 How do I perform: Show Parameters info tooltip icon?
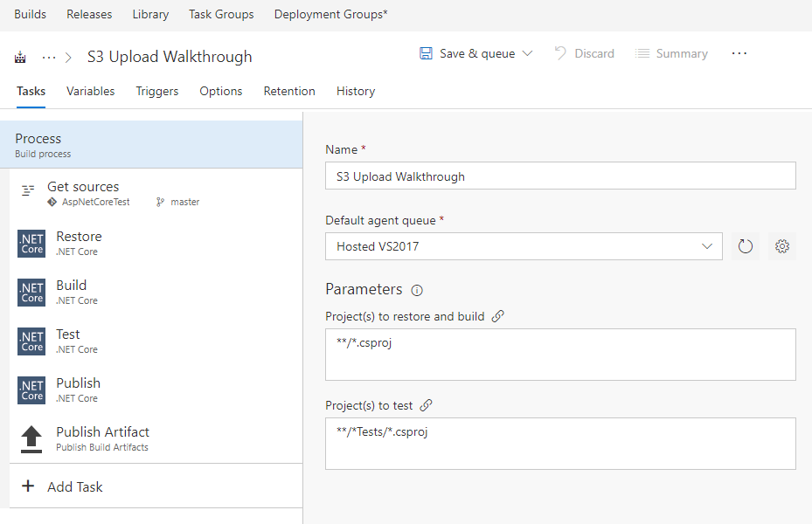tap(417, 290)
